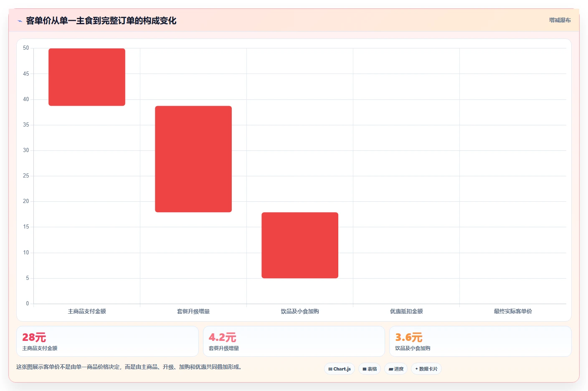Select the 进度 chip

point(396,369)
